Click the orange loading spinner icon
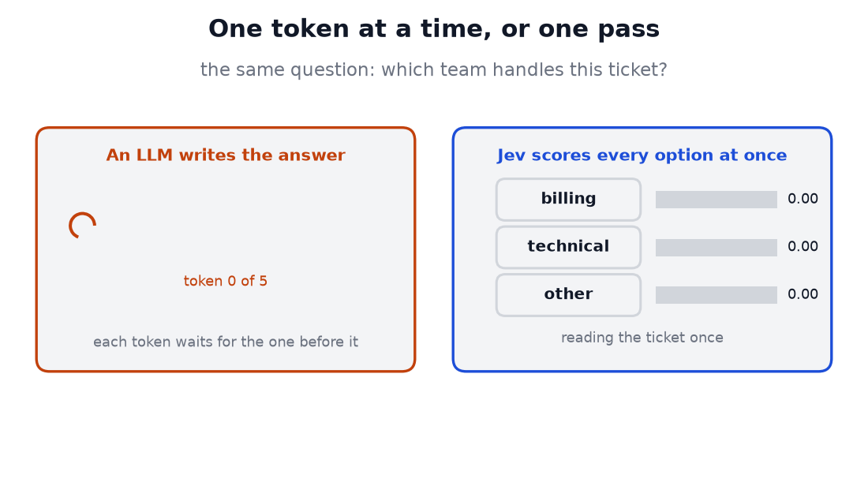Image resolution: width=868 pixels, height=486 pixels. [83, 226]
